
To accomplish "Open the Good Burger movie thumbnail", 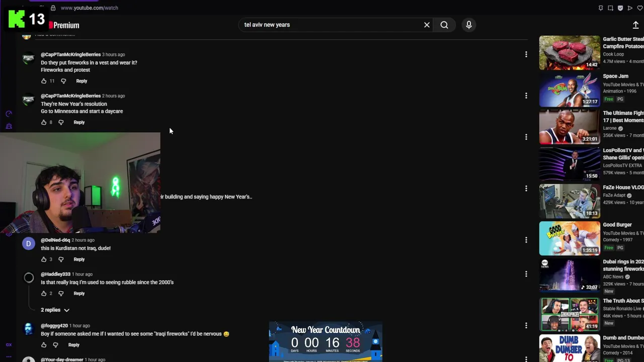I will click(x=570, y=238).
